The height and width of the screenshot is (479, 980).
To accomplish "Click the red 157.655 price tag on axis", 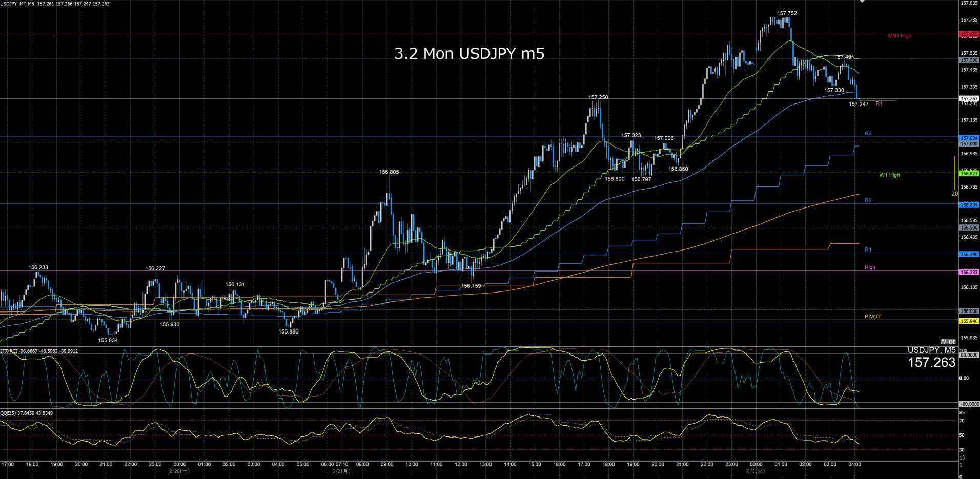I will pyautogui.click(x=969, y=35).
